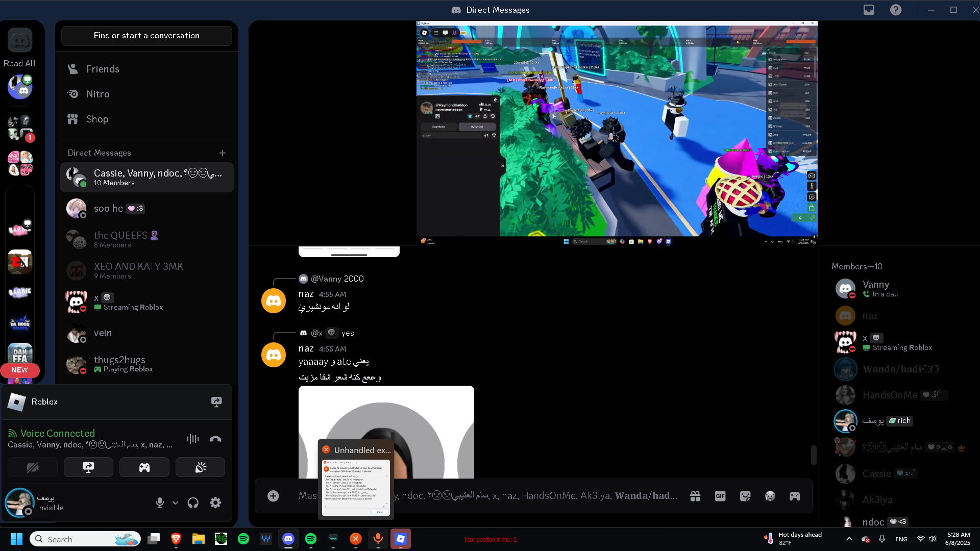
Task: Open the profile image attachment in chat
Action: 386,432
